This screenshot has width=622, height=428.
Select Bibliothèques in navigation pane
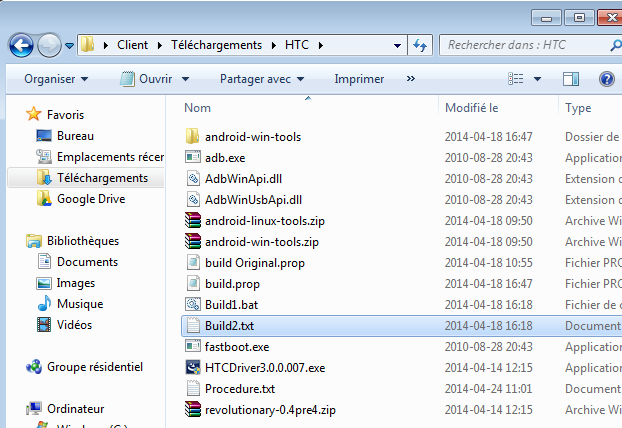click(83, 241)
